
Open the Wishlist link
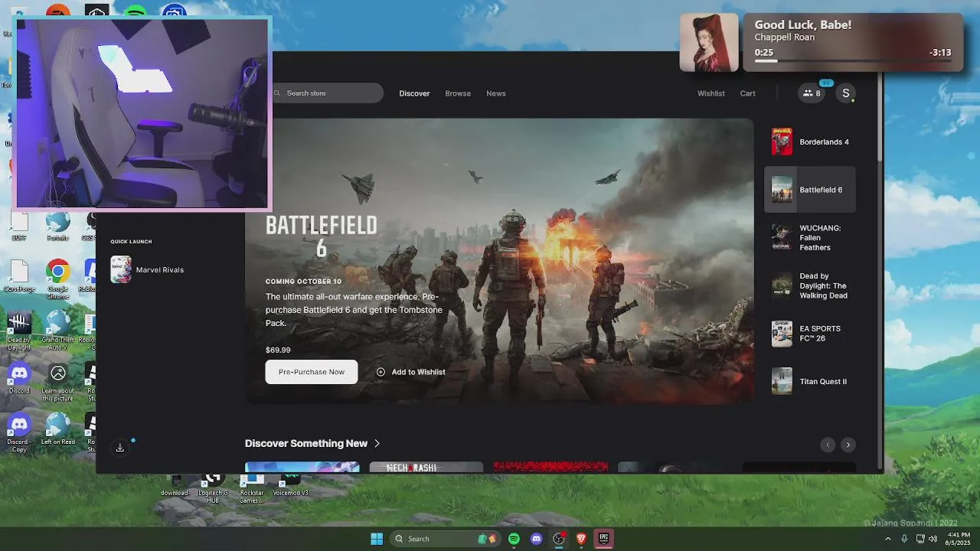[x=710, y=93]
